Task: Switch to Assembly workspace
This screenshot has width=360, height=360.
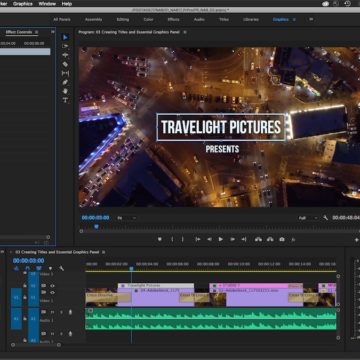Action: [93, 20]
